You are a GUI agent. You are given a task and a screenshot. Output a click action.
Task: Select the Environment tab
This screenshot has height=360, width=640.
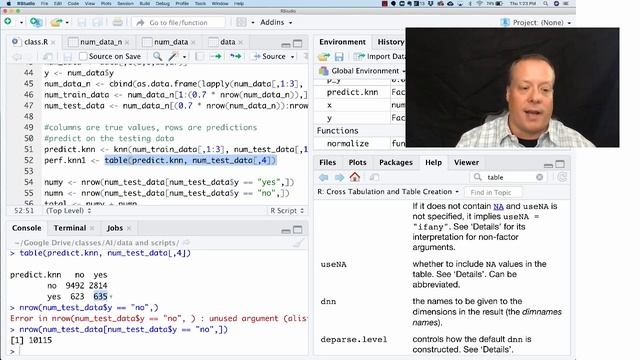pos(342,42)
